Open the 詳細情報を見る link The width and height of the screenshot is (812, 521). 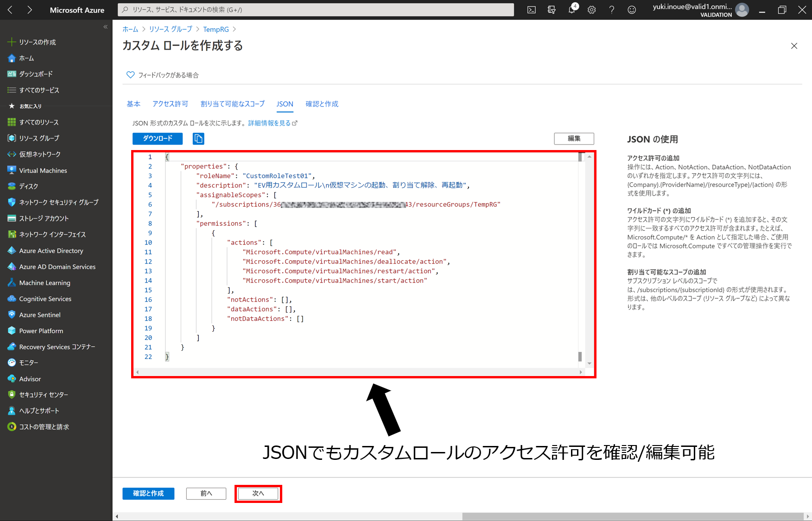(x=273, y=123)
